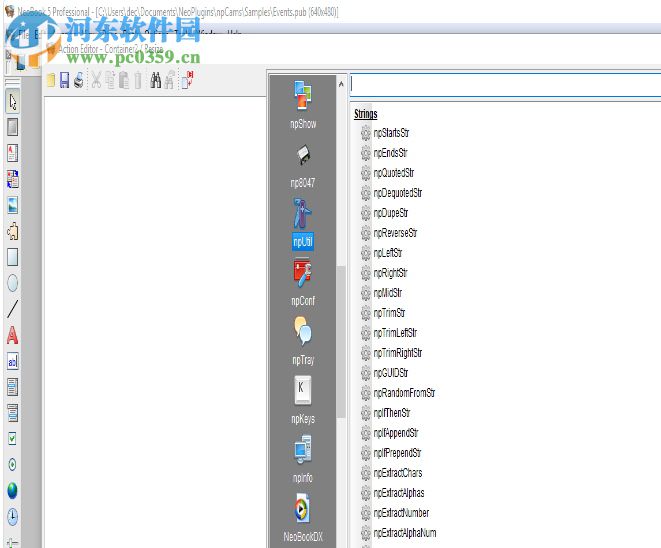The height and width of the screenshot is (548, 661).
Task: Click the find binoculars icon
Action: pos(156,80)
